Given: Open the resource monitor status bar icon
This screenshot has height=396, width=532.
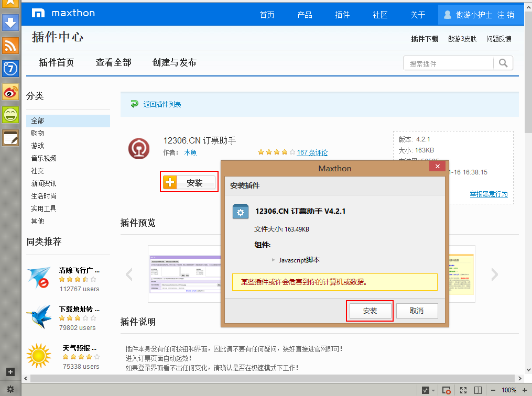Looking at the screenshot, I should 426,390.
